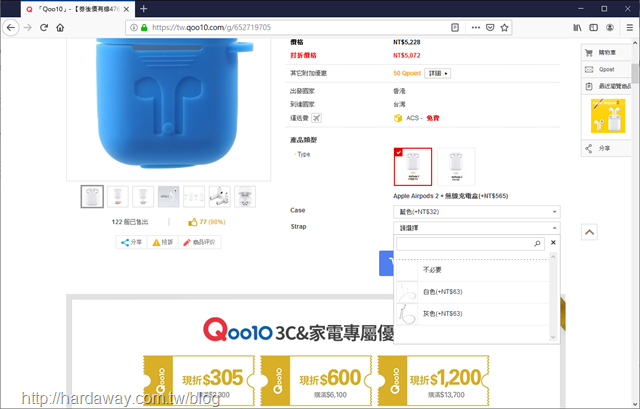Close the Strap dropdown list with X
This screenshot has width=640, height=409.
point(553,242)
